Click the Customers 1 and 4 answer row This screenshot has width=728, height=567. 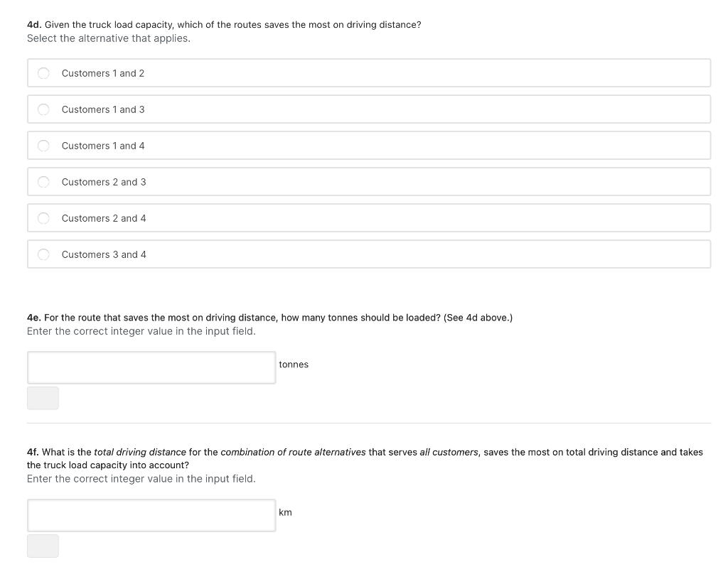coord(284,145)
